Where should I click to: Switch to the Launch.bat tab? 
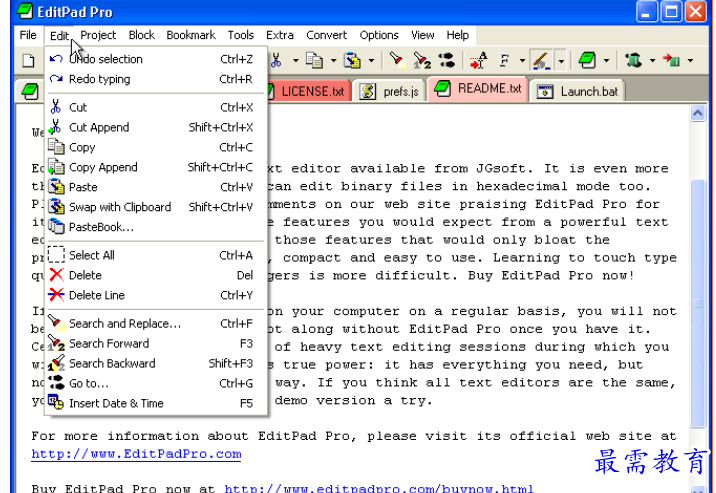click(x=578, y=91)
